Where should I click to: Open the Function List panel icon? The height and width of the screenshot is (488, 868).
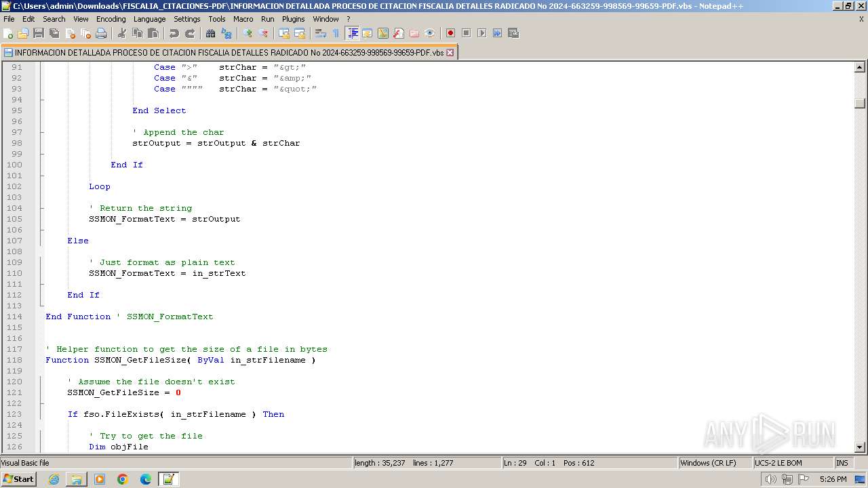click(x=399, y=33)
